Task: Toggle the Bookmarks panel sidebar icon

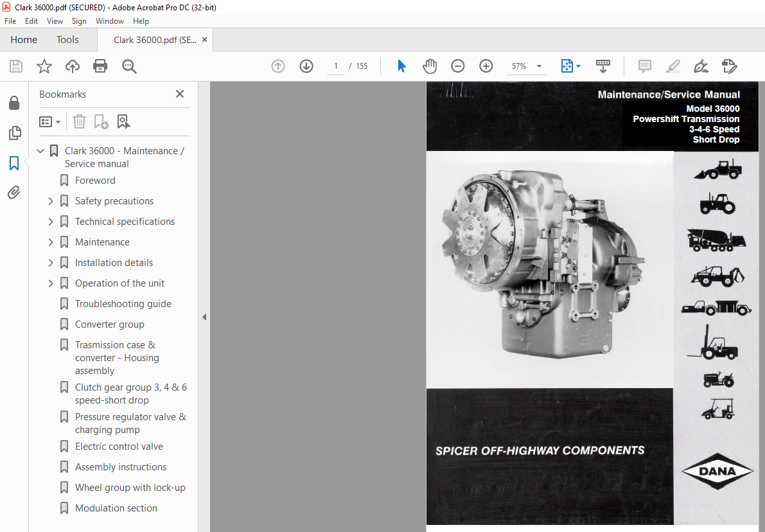Action: click(x=14, y=163)
